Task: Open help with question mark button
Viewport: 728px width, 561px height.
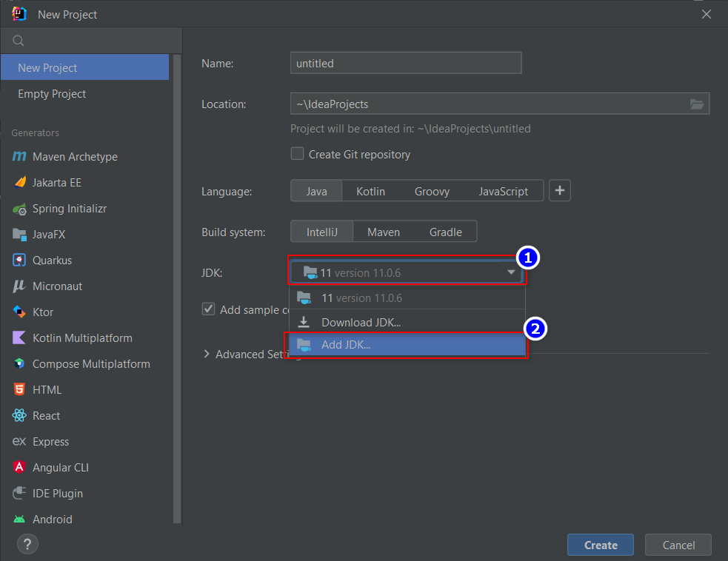Action: click(x=27, y=544)
